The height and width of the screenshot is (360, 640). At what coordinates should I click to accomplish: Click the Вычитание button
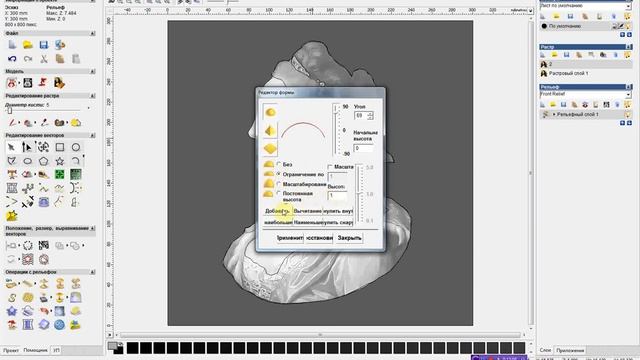pos(307,211)
